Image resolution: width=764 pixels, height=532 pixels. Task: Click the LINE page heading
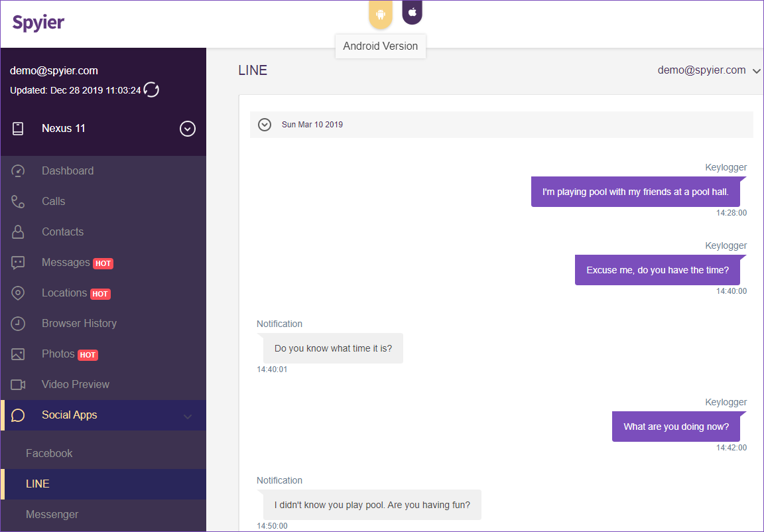pyautogui.click(x=253, y=70)
